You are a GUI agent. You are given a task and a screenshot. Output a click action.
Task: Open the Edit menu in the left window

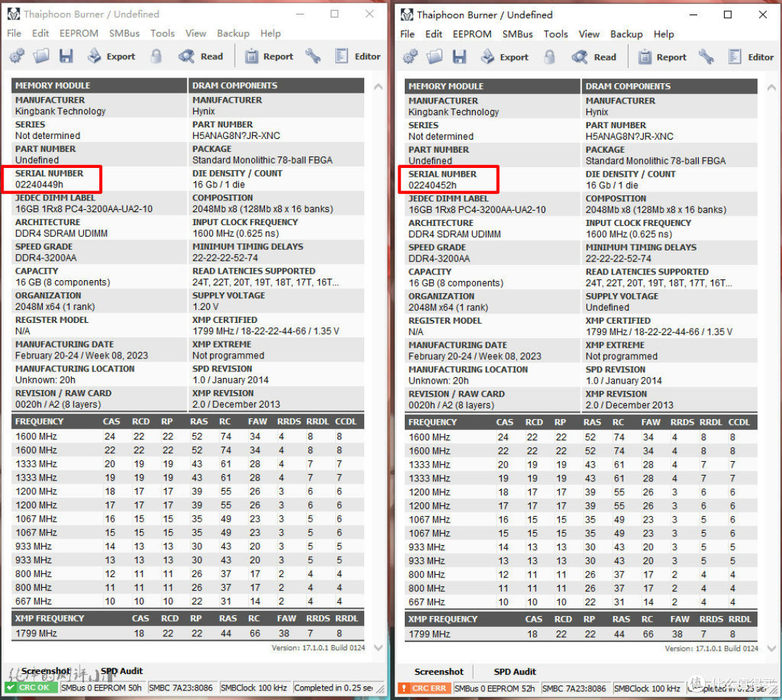(x=41, y=33)
